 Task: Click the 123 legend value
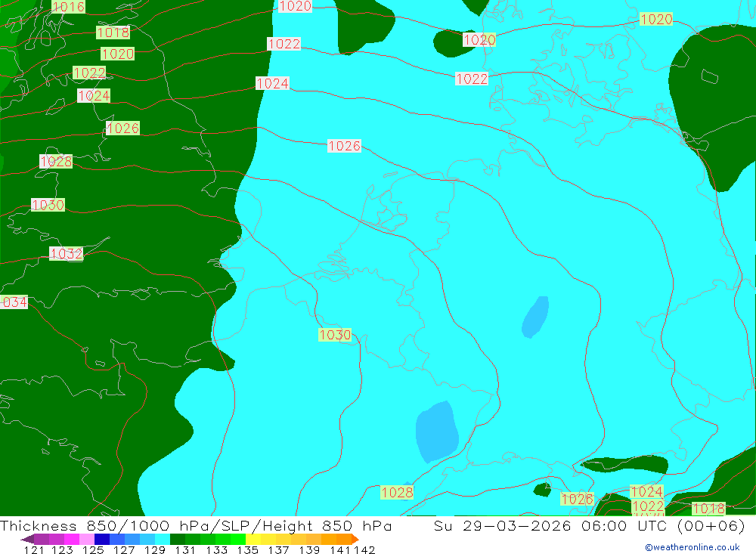[62, 549]
